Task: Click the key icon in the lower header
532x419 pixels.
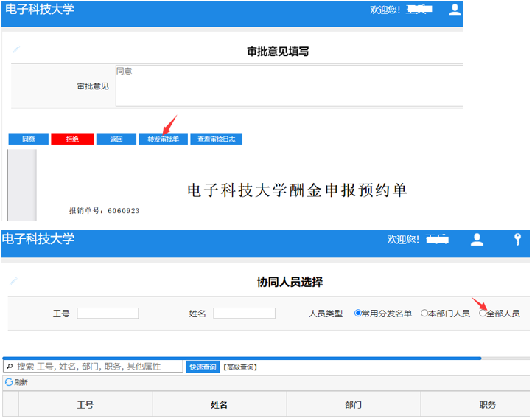Action: [517, 239]
